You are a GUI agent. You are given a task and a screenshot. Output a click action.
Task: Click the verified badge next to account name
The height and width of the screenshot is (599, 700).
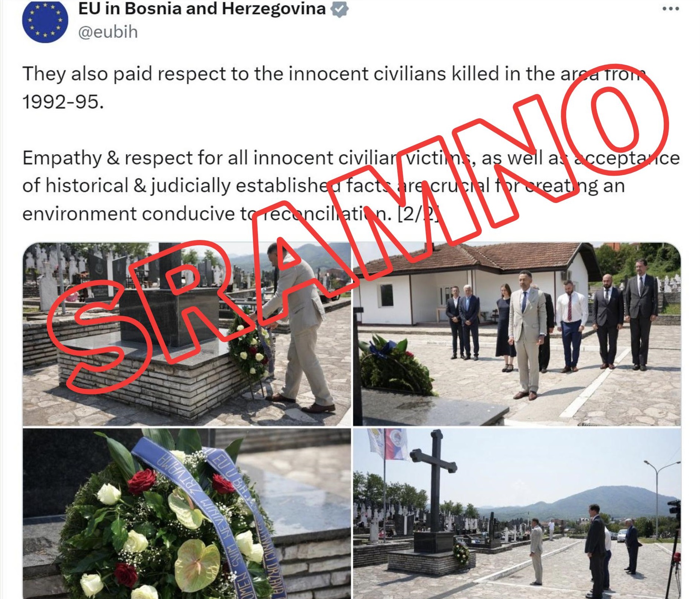(x=340, y=9)
